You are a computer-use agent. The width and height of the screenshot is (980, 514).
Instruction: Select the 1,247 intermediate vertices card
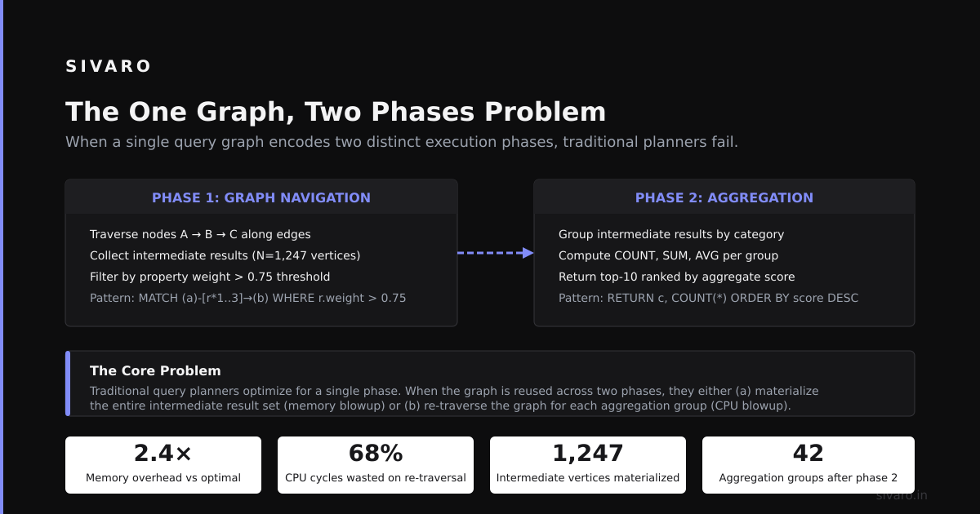coord(588,465)
